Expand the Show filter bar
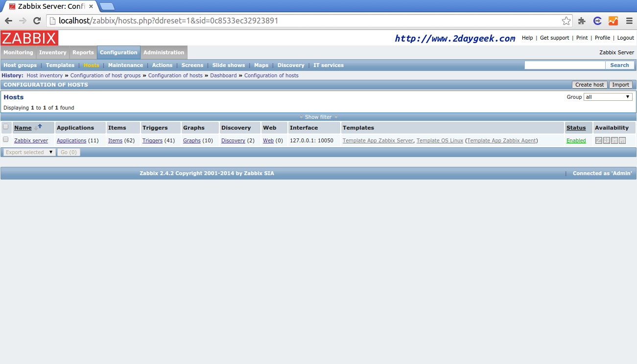 point(319,117)
